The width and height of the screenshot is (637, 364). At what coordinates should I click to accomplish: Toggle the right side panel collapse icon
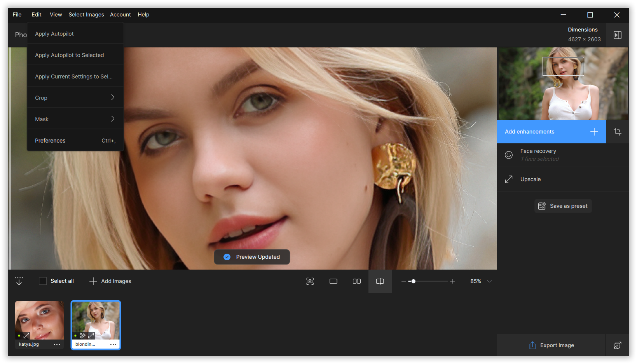tap(617, 35)
